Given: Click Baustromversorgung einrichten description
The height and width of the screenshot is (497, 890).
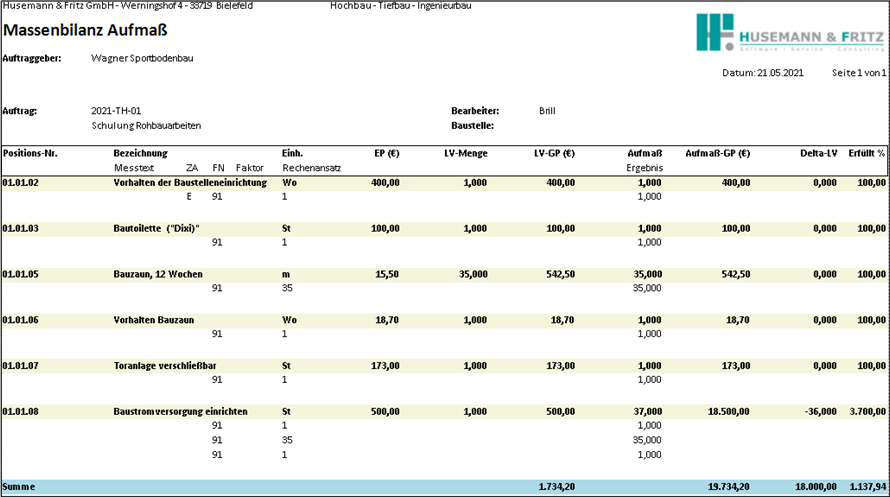Looking at the screenshot, I should coord(180,411).
